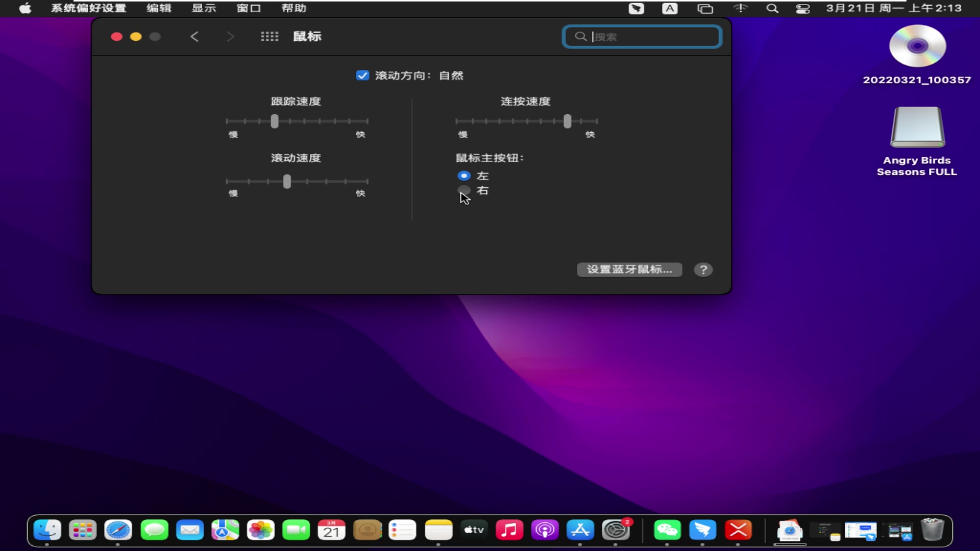Click the input source icon in menu bar
Screen dimensions: 980x551
pyautogui.click(x=670, y=8)
